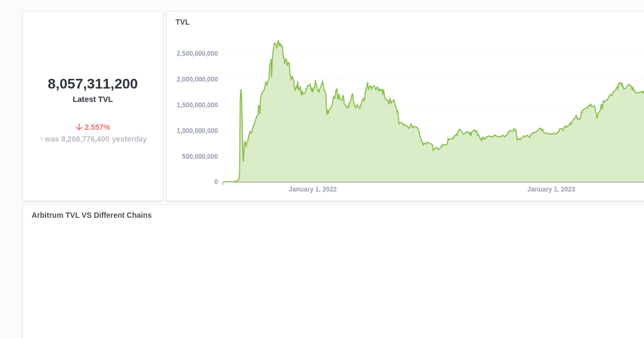
Task: Select the yesterday TVL text
Action: point(94,139)
